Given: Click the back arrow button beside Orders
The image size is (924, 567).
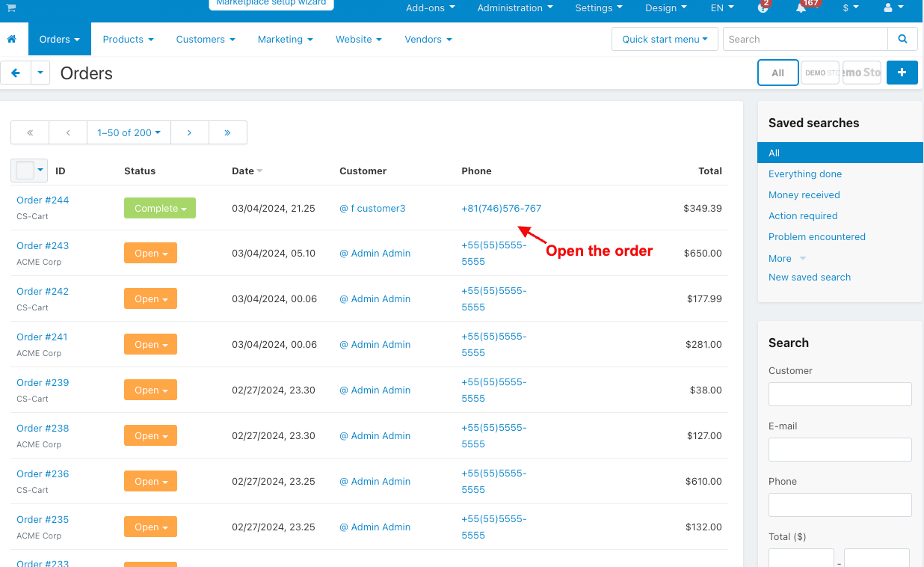Looking at the screenshot, I should [x=15, y=73].
